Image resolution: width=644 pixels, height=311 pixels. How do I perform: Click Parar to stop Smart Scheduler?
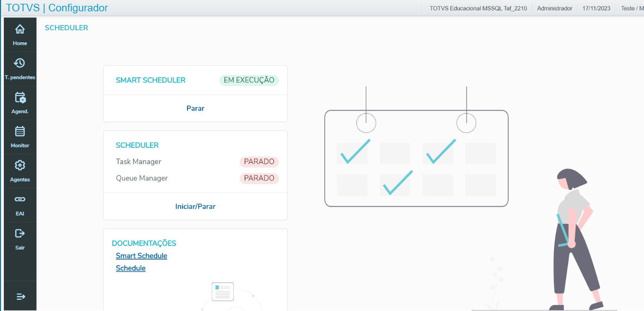point(195,108)
